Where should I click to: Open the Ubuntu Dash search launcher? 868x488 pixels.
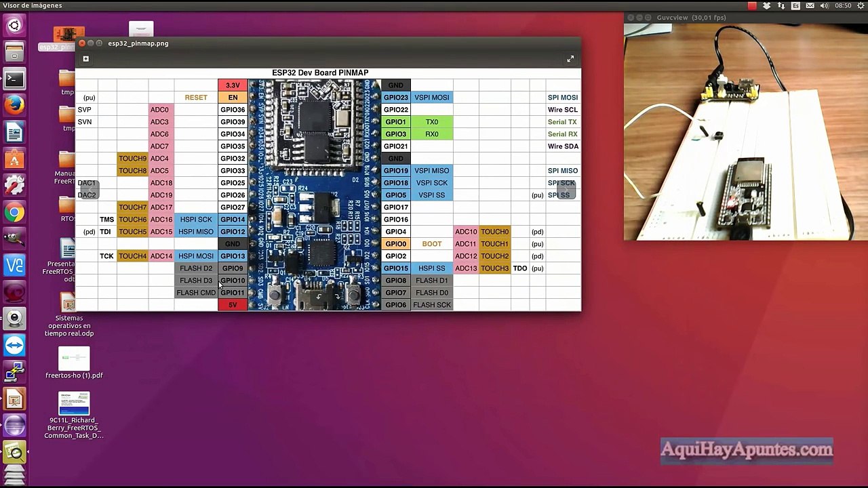[14, 26]
